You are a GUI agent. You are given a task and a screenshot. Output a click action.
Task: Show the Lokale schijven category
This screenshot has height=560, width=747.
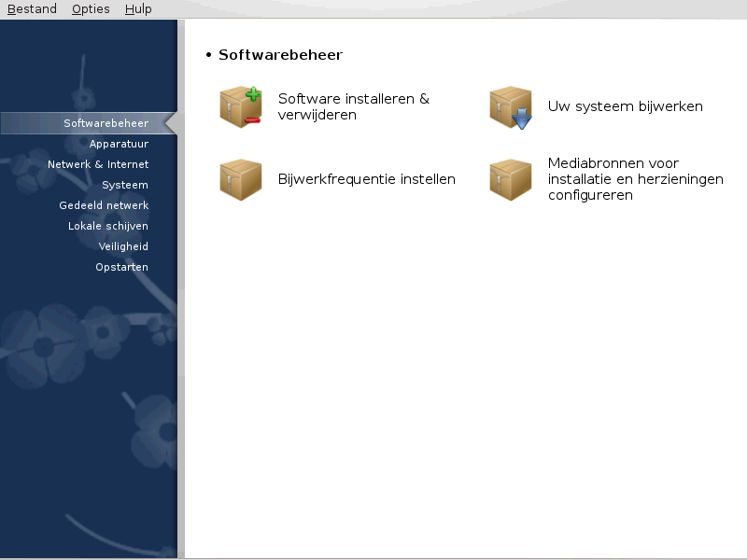point(108,226)
